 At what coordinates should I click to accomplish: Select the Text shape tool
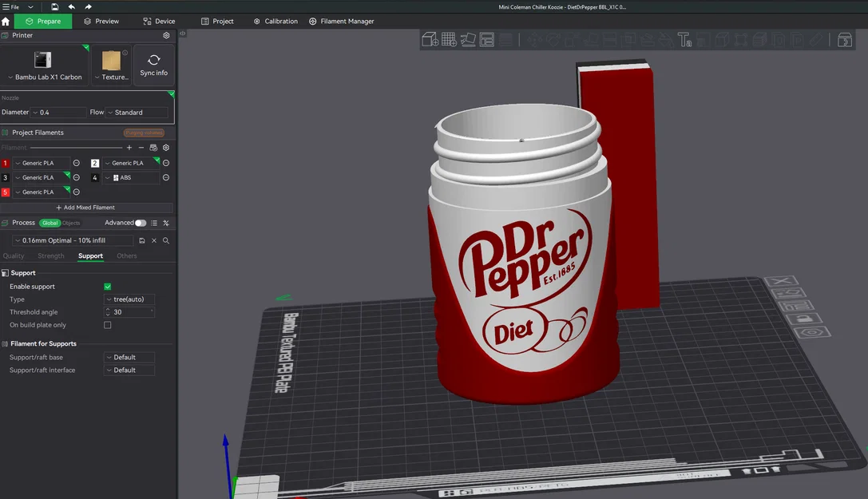(x=684, y=40)
